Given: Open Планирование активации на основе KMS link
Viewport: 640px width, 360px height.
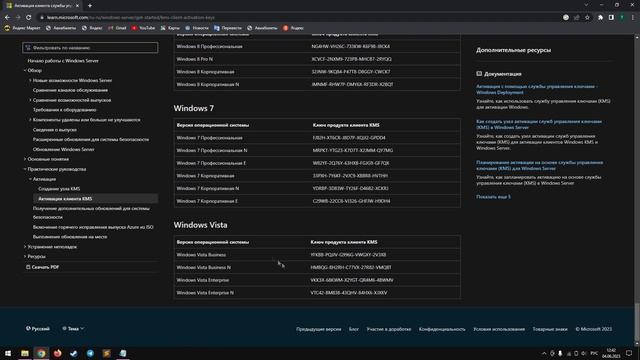Looking at the screenshot, I should [539, 165].
